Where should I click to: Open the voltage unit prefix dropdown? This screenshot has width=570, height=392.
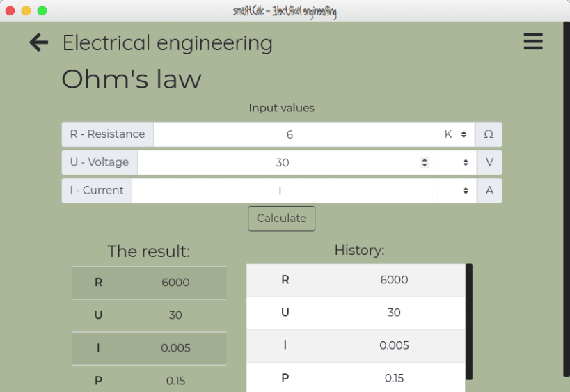457,162
